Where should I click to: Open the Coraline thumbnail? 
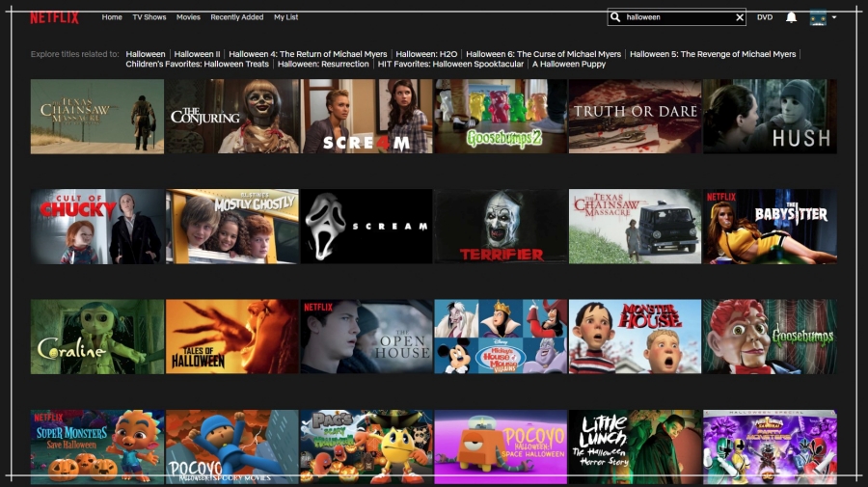[97, 337]
